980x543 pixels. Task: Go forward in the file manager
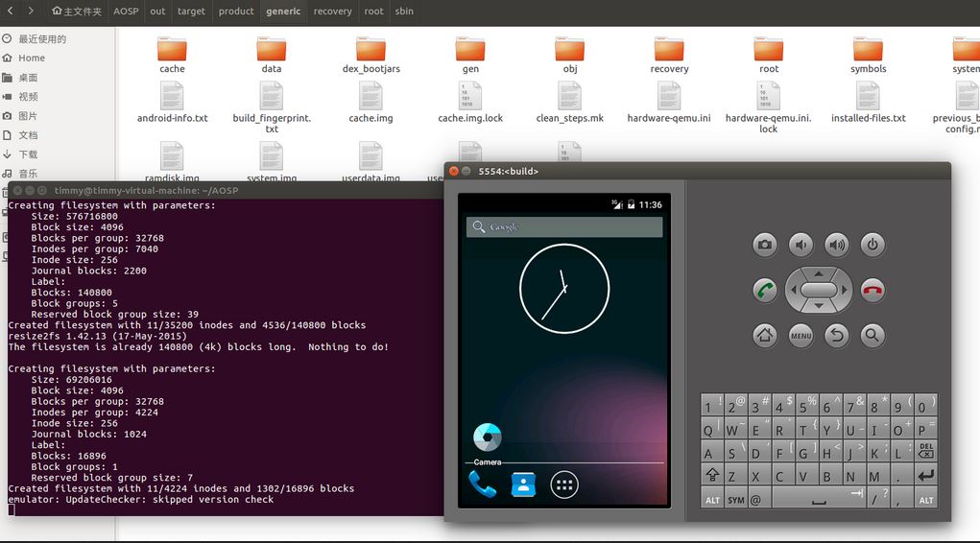click(x=31, y=11)
